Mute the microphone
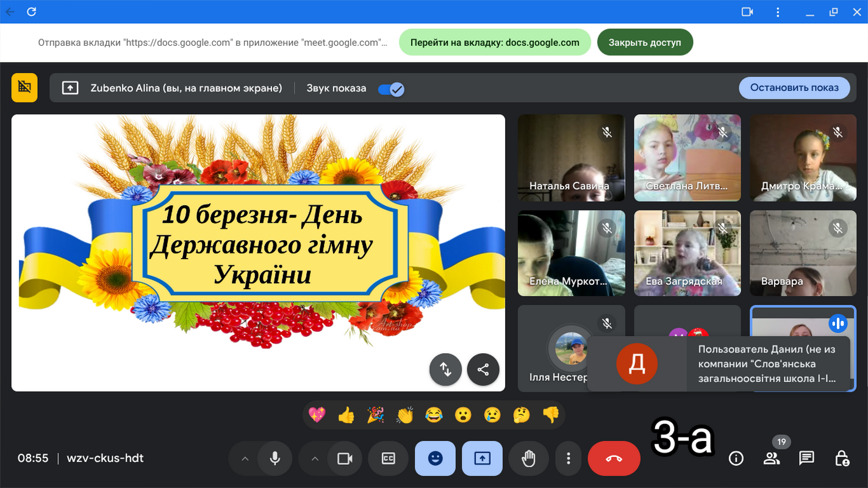 click(275, 458)
